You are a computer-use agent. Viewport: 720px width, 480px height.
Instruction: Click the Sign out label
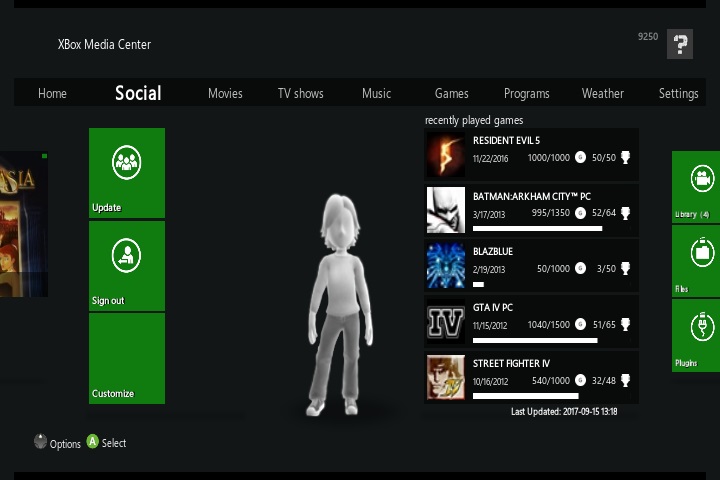tap(108, 300)
